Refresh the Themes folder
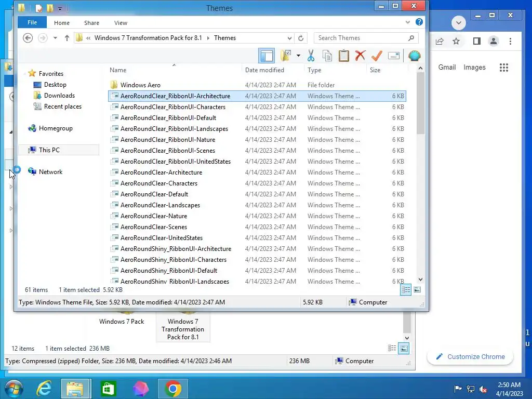This screenshot has width=532, height=399. (301, 38)
